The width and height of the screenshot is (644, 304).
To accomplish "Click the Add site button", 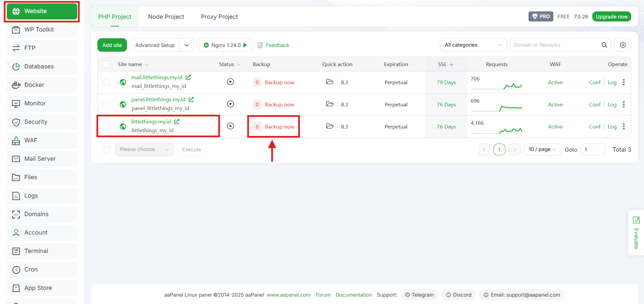I will point(112,45).
